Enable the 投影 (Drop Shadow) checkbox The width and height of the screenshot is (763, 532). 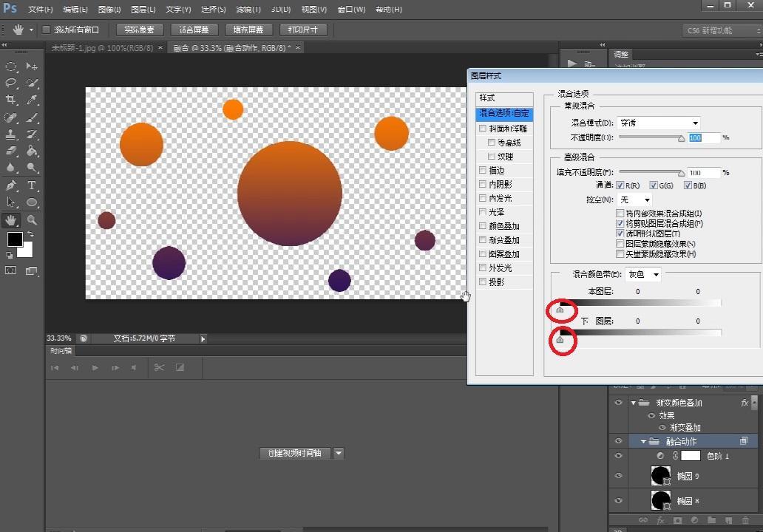[483, 282]
